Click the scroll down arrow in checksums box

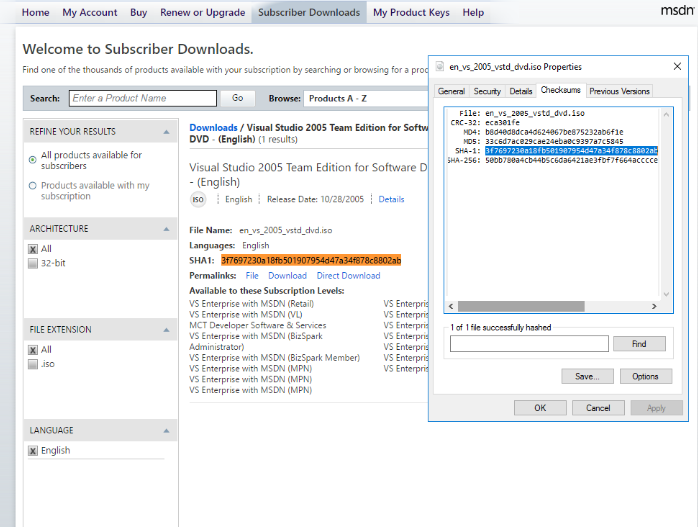666,294
